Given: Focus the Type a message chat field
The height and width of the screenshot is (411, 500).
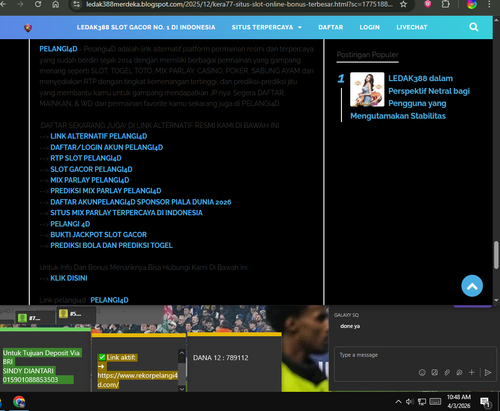Looking at the screenshot, I should 415,356.
